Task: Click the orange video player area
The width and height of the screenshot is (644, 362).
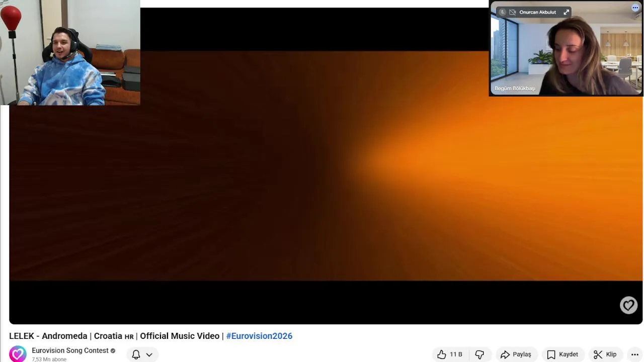Action: pyautogui.click(x=326, y=166)
